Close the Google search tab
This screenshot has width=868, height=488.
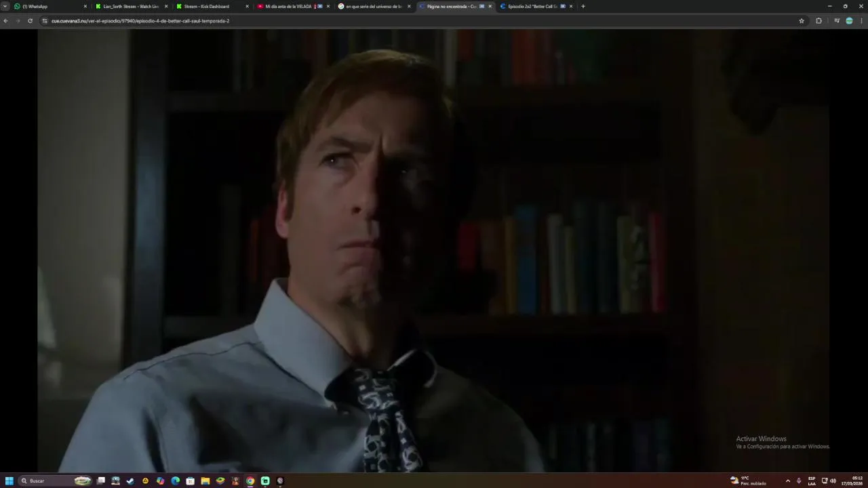(409, 6)
